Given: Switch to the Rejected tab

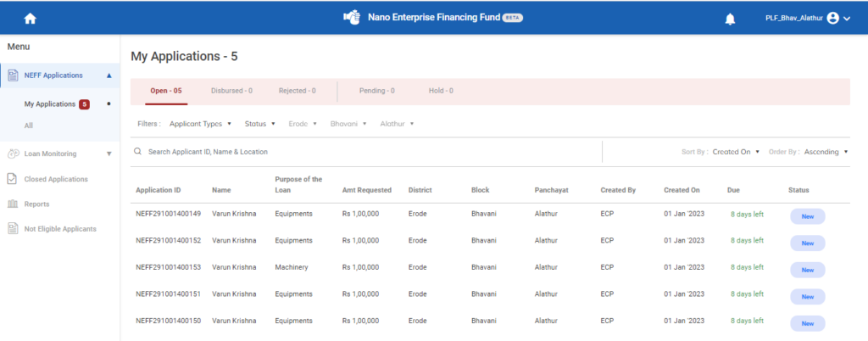Looking at the screenshot, I should click(297, 91).
